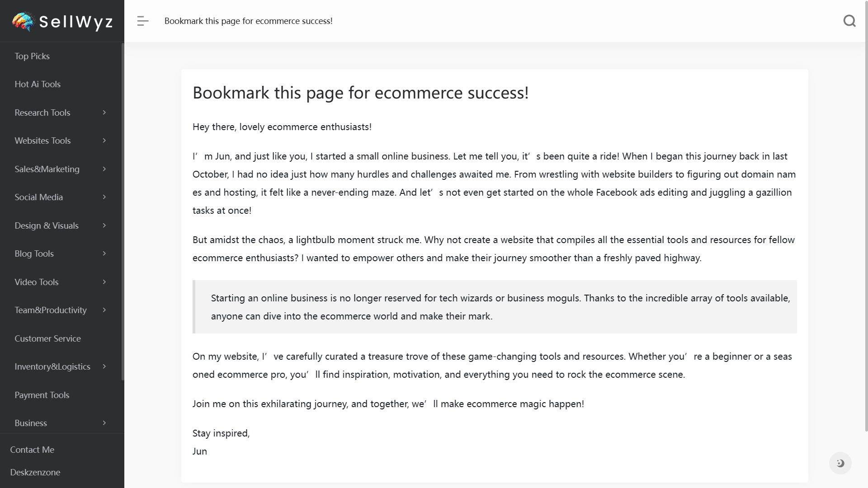The height and width of the screenshot is (488, 868).
Task: Click the SellWyz brain logo
Action: point(23,21)
